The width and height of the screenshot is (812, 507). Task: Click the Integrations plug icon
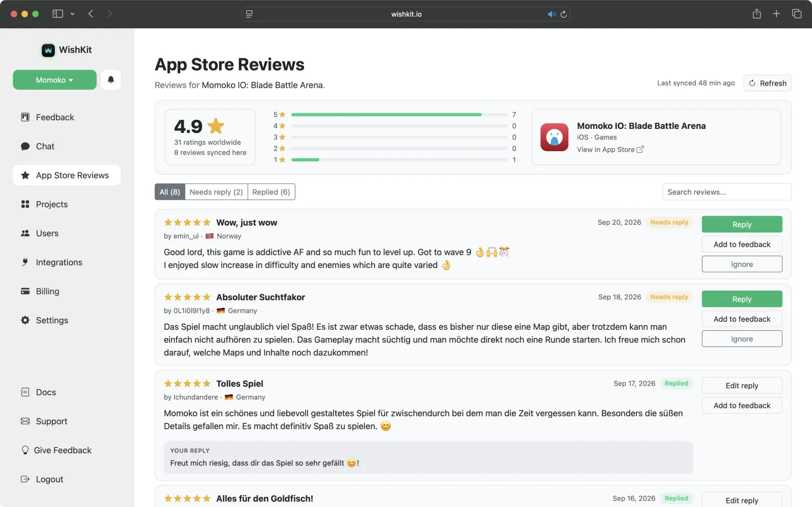(x=25, y=262)
